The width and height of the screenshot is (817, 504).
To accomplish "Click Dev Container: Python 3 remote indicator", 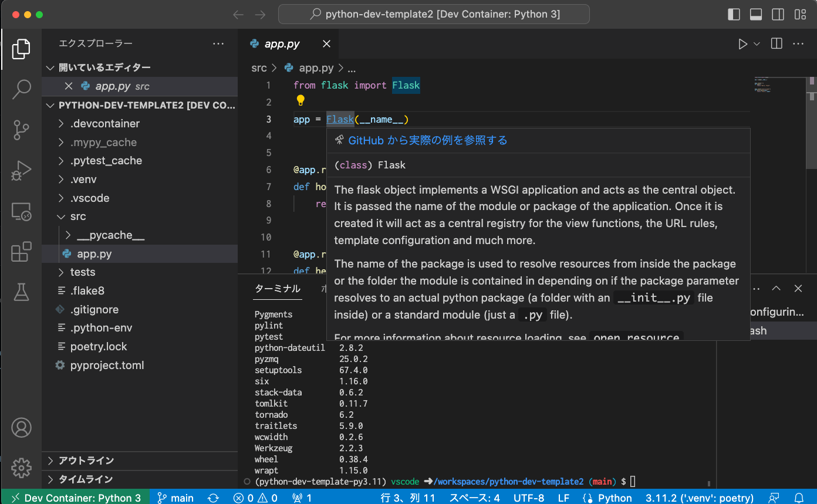I will pos(75,498).
